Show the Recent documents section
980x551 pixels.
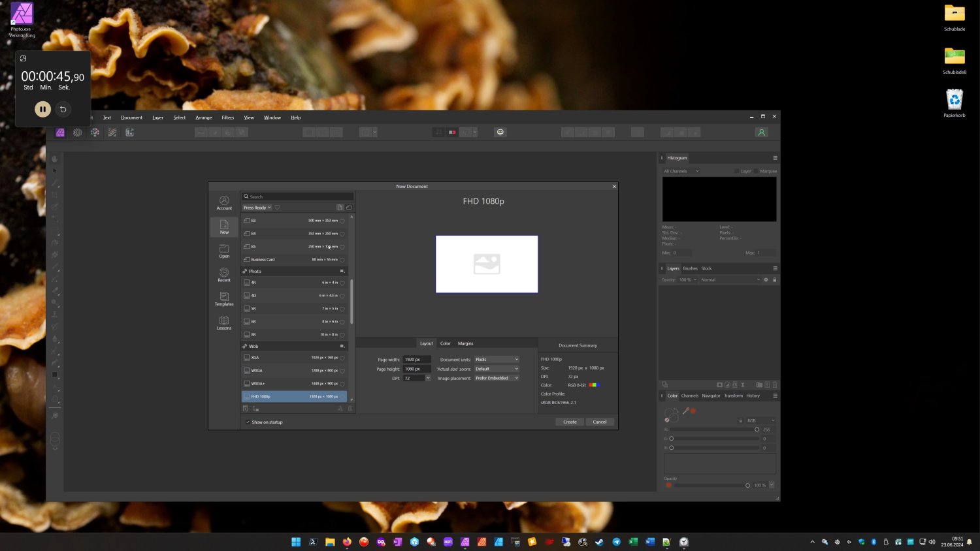pos(224,275)
